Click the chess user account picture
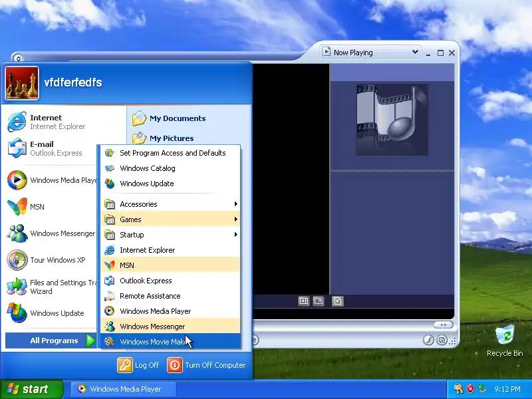 click(x=22, y=83)
